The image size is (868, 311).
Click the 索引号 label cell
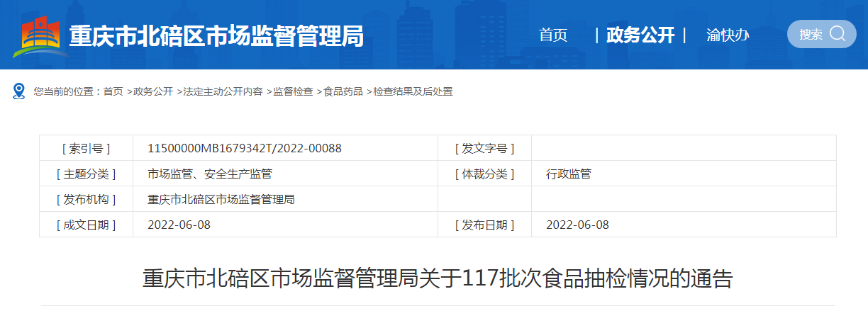(x=86, y=148)
